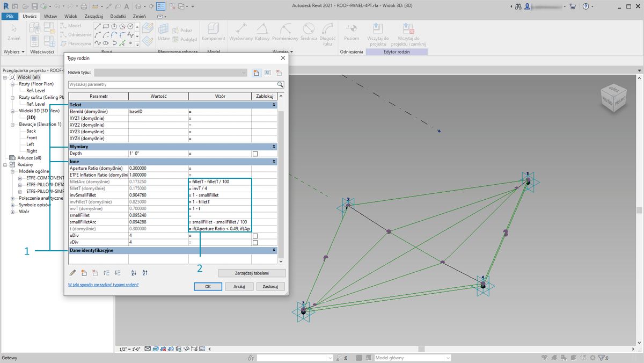Click the formula cell '= invT / 4'
This screenshot has width=644, height=363.
click(x=219, y=188)
